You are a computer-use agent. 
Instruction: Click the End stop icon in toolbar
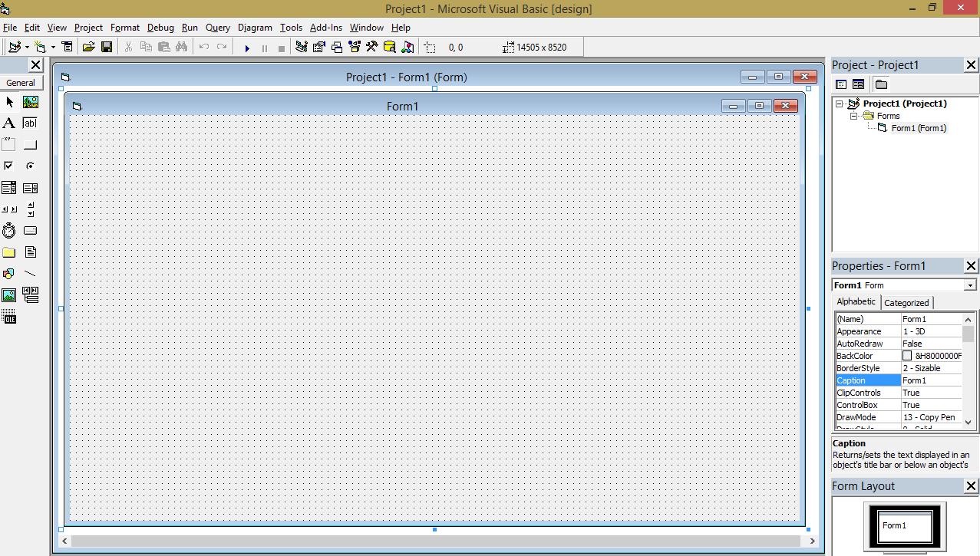(x=282, y=48)
